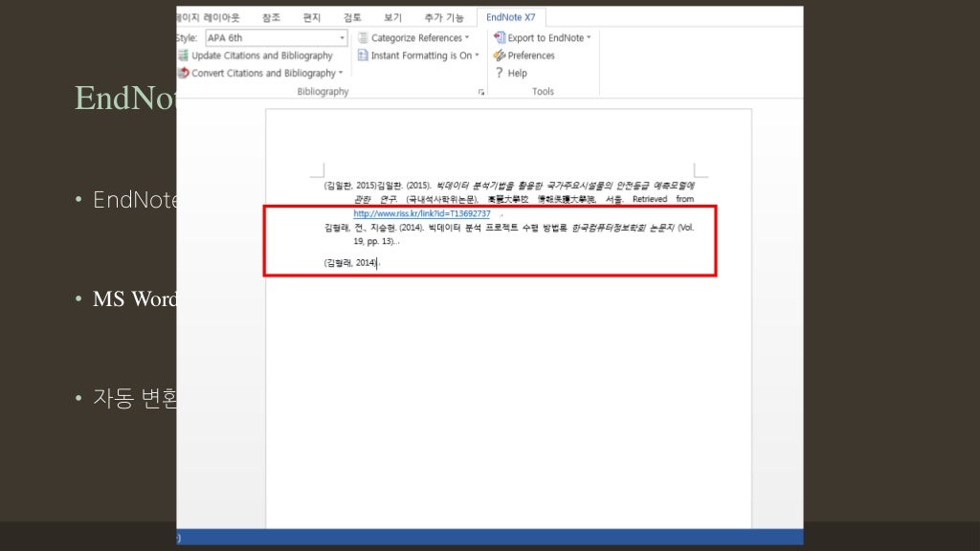
Task: Click the Convert Citations and Bibliography icon
Action: 183,73
